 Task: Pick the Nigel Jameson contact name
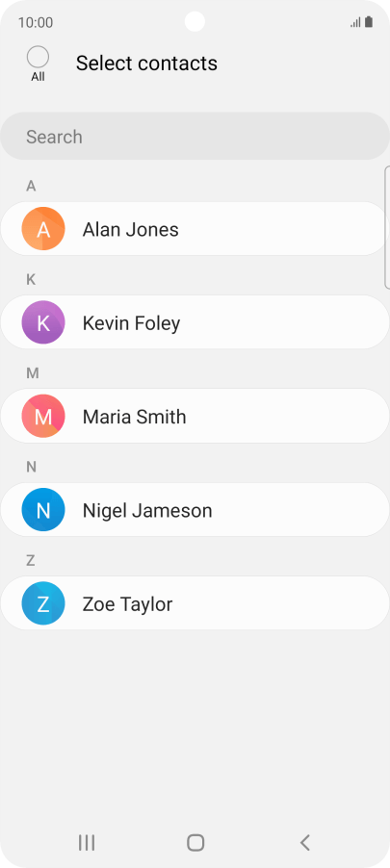147,510
